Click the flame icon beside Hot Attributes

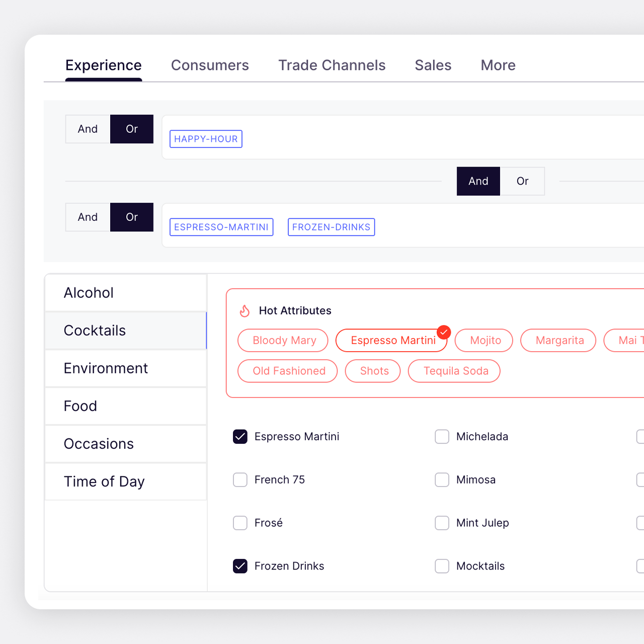pos(245,311)
